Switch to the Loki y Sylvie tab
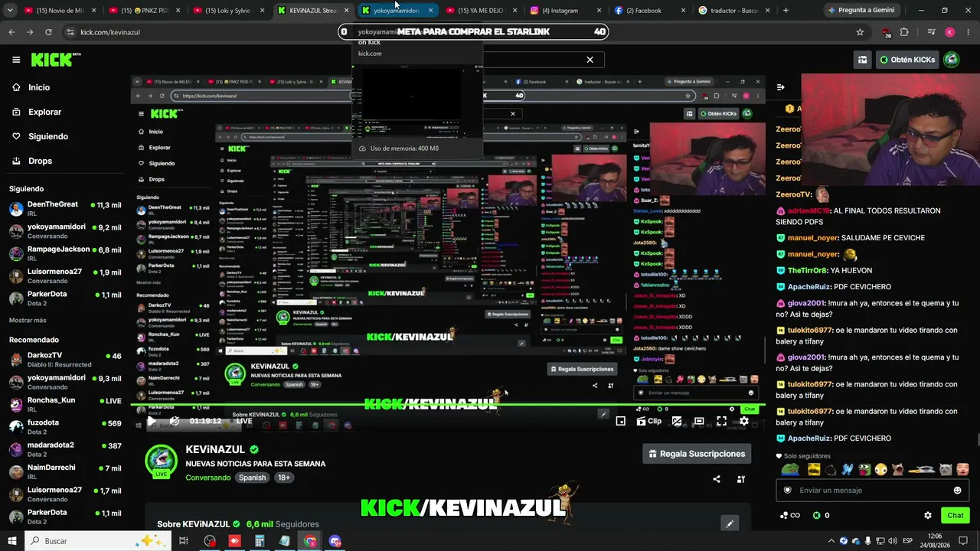 (227, 11)
